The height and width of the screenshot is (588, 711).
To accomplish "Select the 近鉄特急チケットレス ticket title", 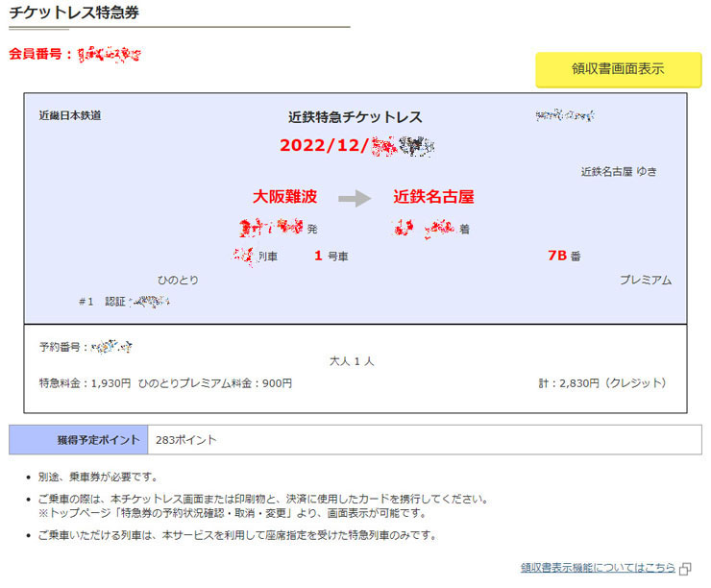I will click(x=355, y=117).
